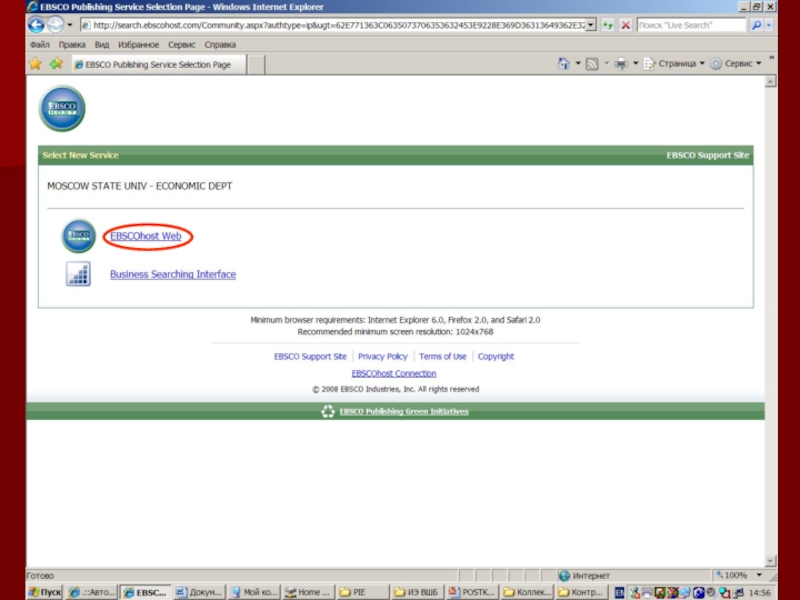Click the browser Back arrow button

(x=36, y=24)
